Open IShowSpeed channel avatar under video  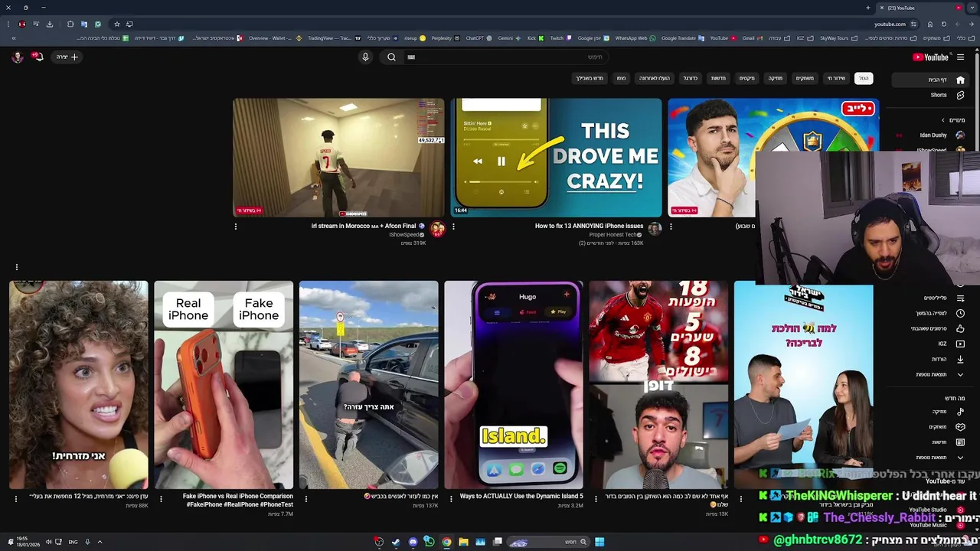point(437,229)
